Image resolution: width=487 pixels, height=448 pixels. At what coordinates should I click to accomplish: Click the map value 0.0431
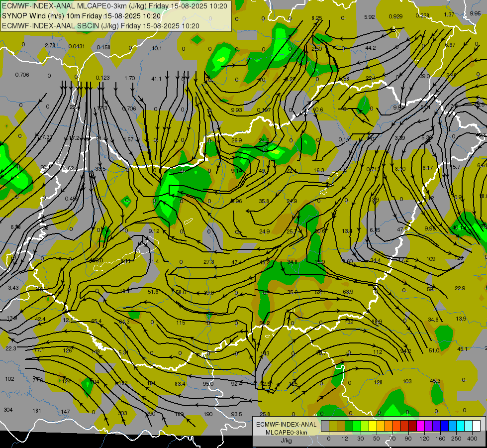[77, 46]
